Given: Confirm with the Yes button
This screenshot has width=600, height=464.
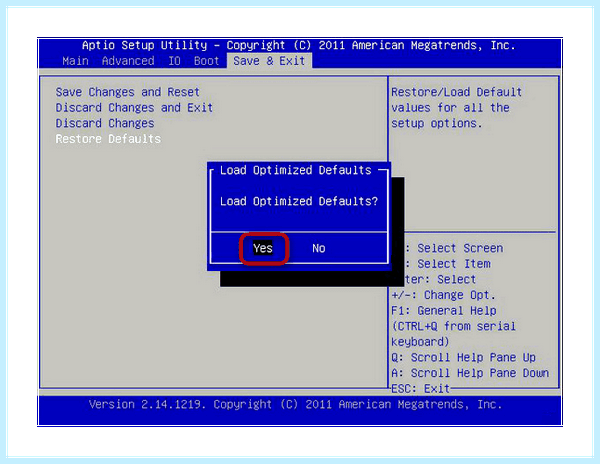Looking at the screenshot, I should 263,248.
